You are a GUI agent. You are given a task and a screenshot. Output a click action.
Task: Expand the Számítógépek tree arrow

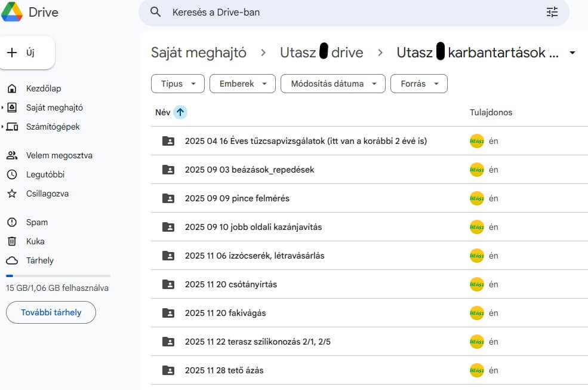[x=2, y=127]
